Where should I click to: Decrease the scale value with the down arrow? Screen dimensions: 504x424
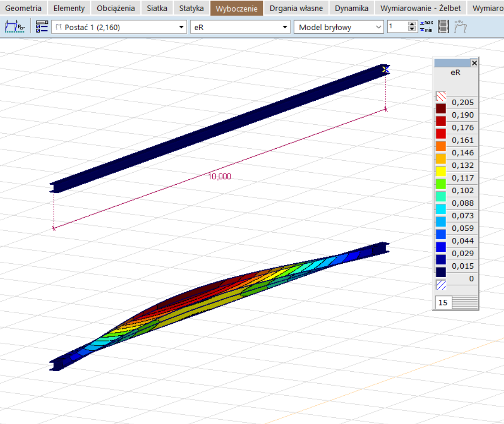click(x=412, y=30)
